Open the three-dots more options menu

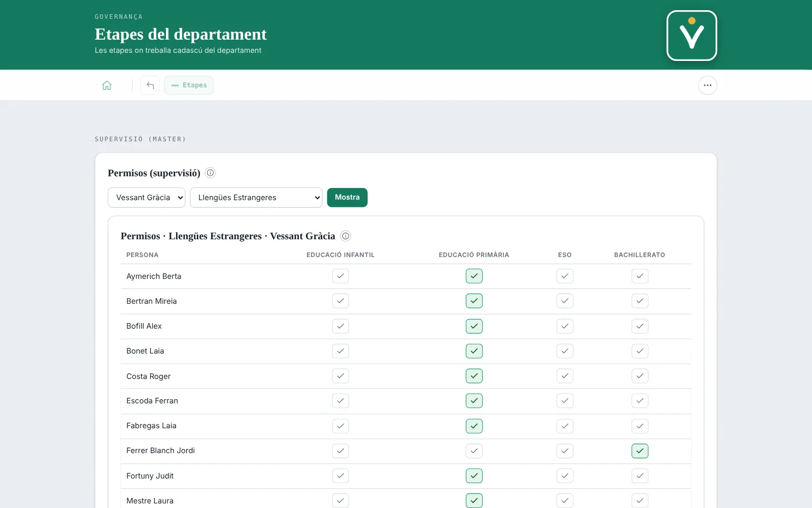click(x=707, y=85)
